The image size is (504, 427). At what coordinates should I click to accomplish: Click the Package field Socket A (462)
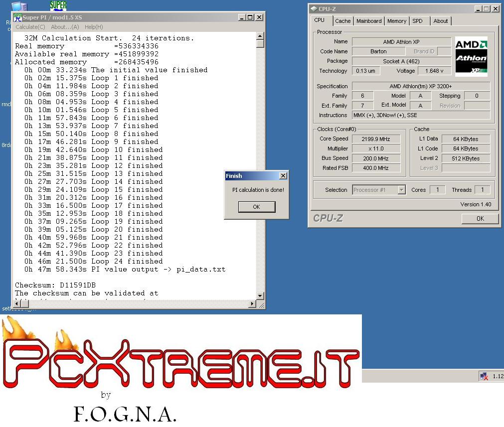(x=401, y=61)
